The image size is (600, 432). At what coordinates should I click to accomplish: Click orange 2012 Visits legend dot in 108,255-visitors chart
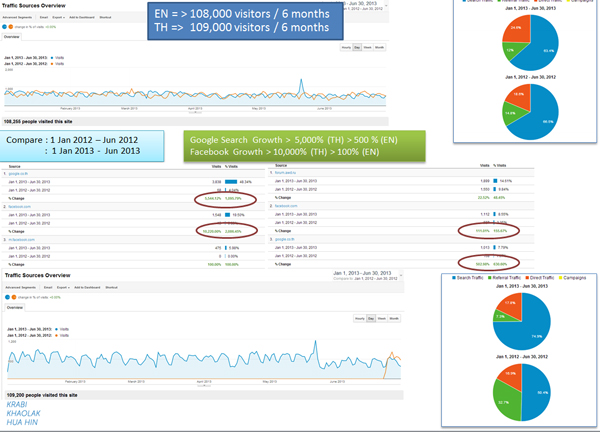pos(52,64)
